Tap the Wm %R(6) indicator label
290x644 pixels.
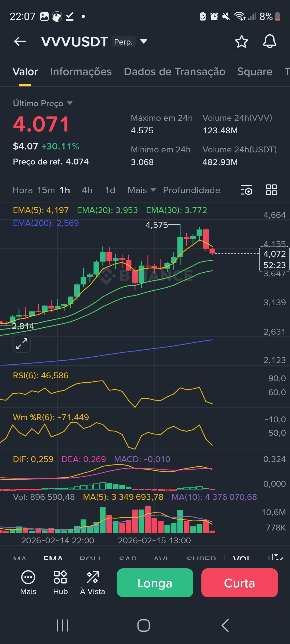51,417
